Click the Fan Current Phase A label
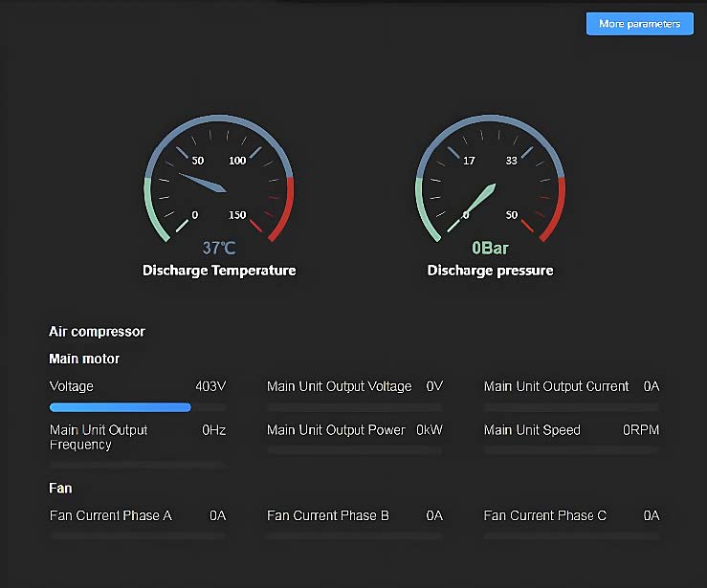This screenshot has width=707, height=588. [111, 515]
